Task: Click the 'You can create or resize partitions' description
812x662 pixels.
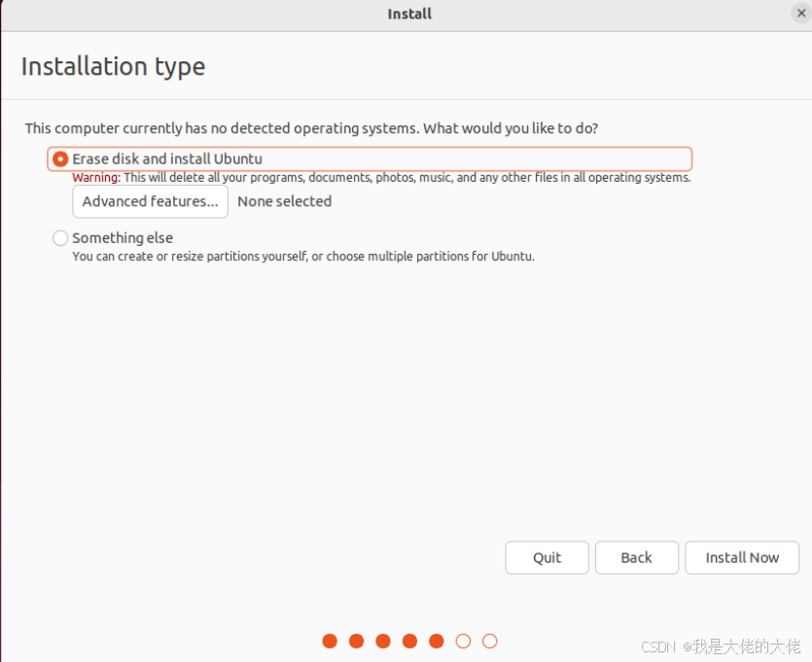Action: point(303,257)
